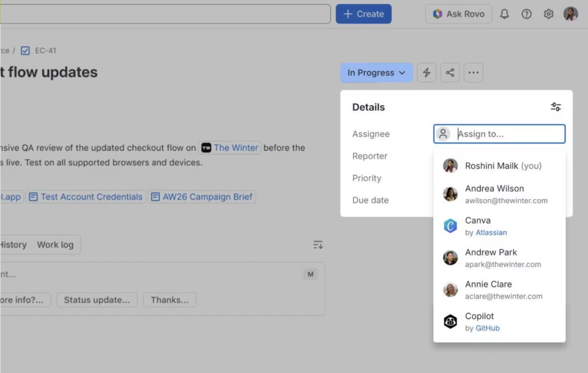Open the settings gear

point(548,14)
